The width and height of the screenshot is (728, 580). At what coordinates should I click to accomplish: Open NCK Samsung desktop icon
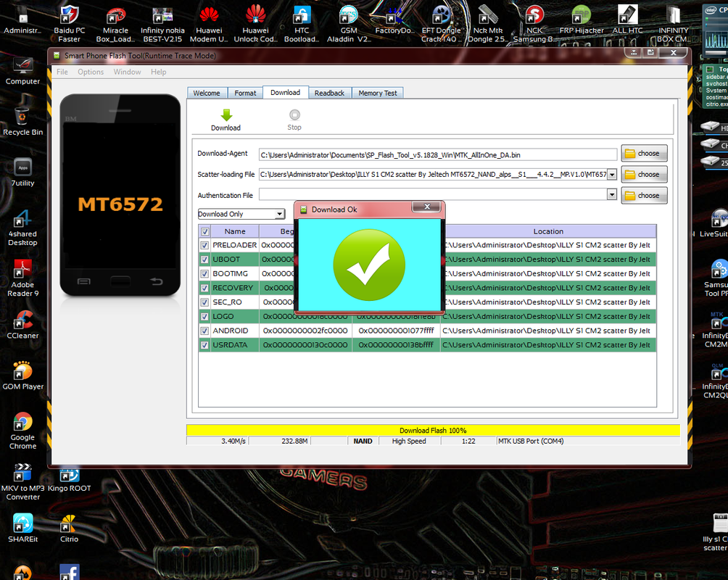534,23
